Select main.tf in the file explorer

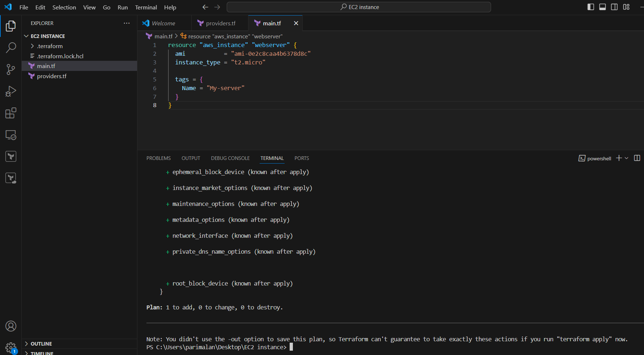pos(80,66)
